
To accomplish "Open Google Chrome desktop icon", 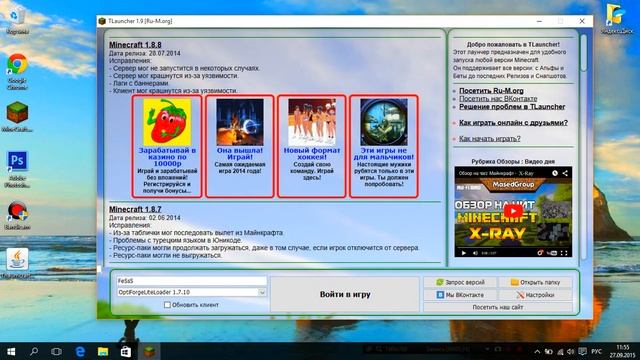I will click(x=17, y=71).
